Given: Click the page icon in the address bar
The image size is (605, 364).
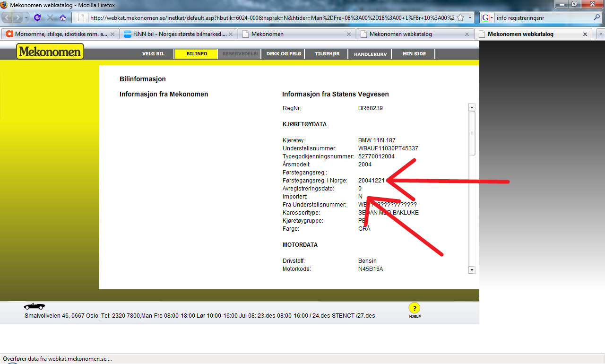Looking at the screenshot, I should (81, 18).
